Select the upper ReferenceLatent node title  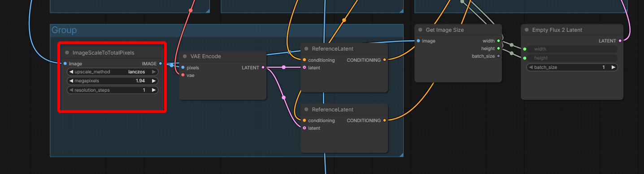click(x=333, y=49)
